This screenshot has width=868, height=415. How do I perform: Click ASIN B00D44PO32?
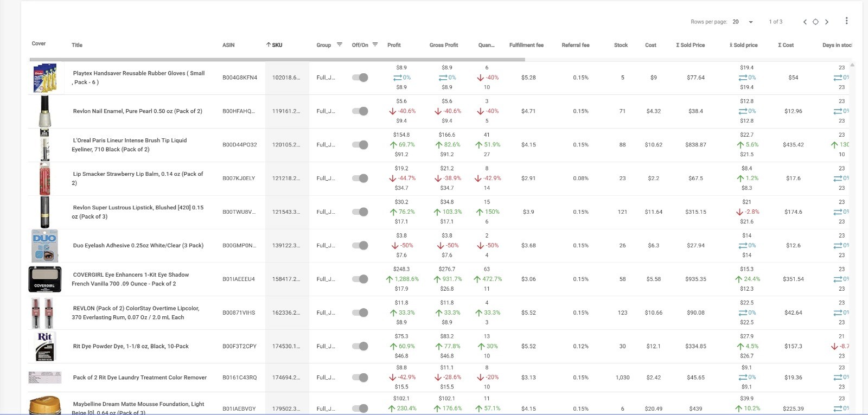240,145
